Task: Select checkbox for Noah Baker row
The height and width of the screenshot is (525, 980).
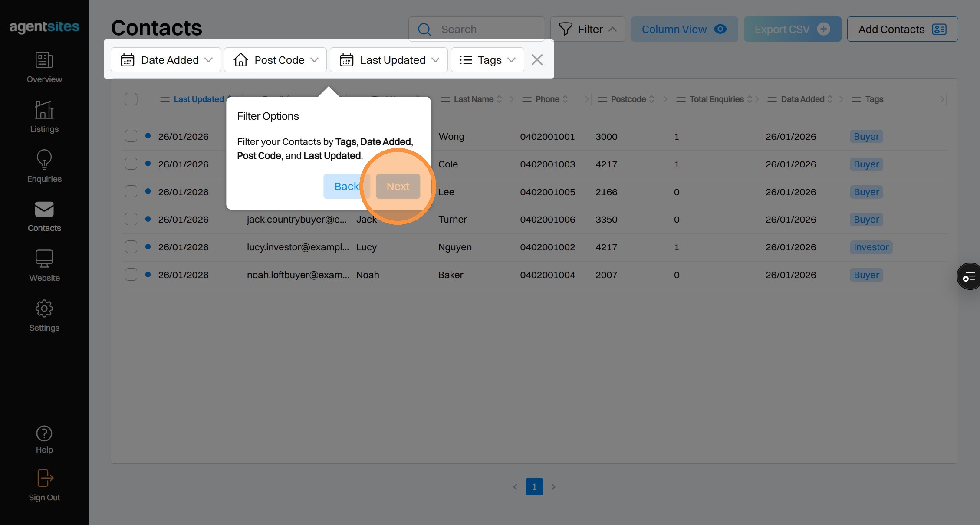Action: [131, 275]
